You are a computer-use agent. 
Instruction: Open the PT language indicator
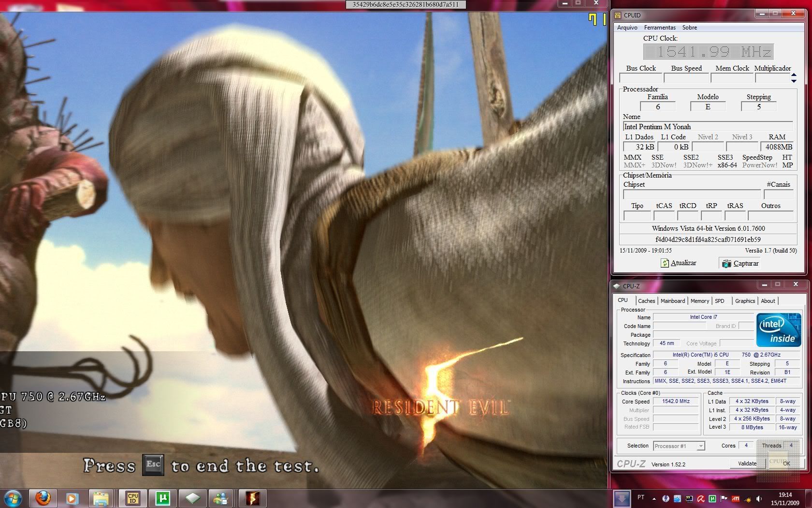(x=641, y=497)
